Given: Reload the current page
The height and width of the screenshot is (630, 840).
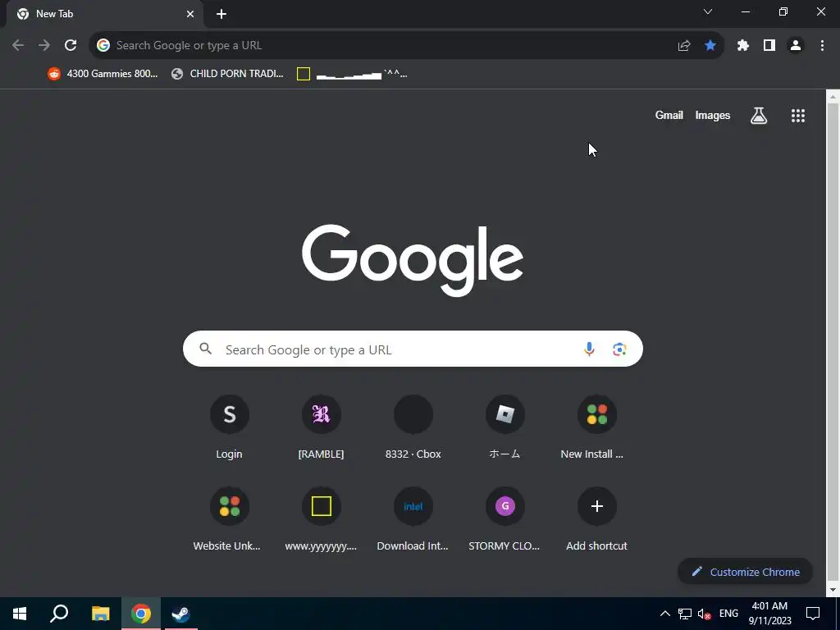Looking at the screenshot, I should coord(71,46).
